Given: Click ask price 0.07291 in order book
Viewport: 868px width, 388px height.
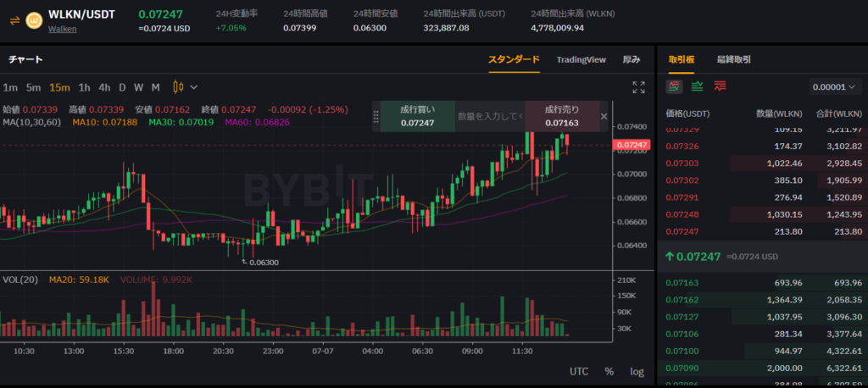Looking at the screenshot, I should tap(682, 197).
